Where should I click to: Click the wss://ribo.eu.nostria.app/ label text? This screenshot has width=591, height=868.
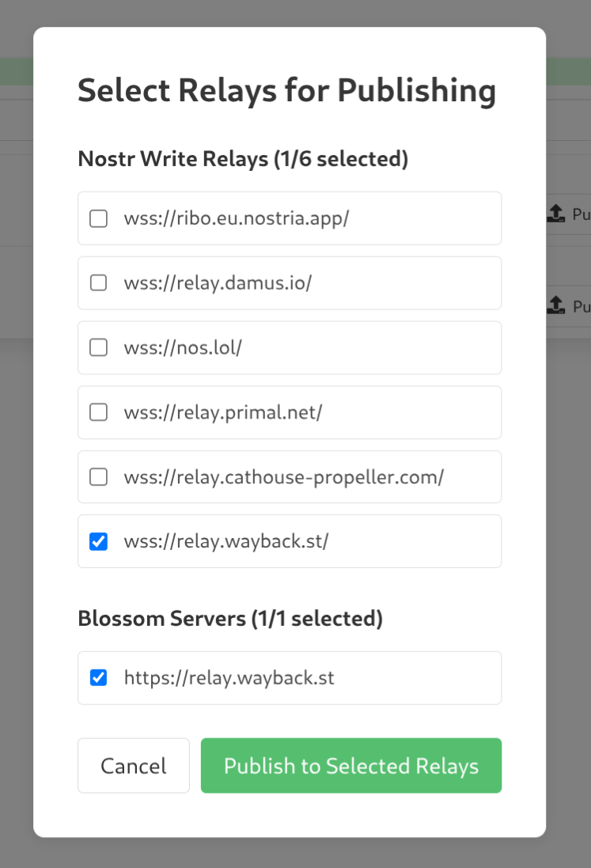[237, 218]
